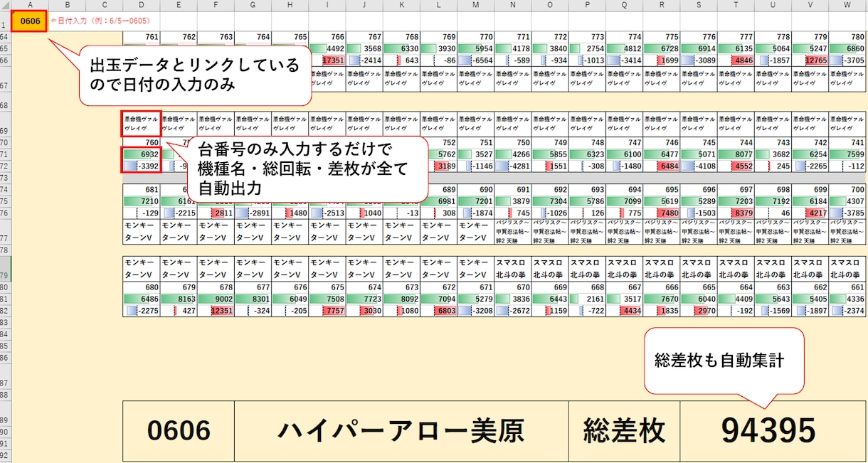Click the cell with machine number 741
This screenshot has width=868, height=463.
pyautogui.click(x=847, y=142)
